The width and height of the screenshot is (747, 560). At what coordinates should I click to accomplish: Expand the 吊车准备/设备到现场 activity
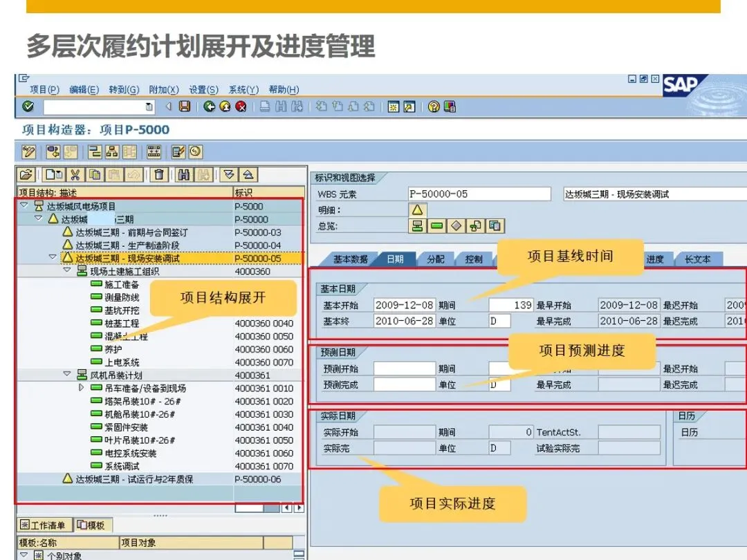click(81, 388)
